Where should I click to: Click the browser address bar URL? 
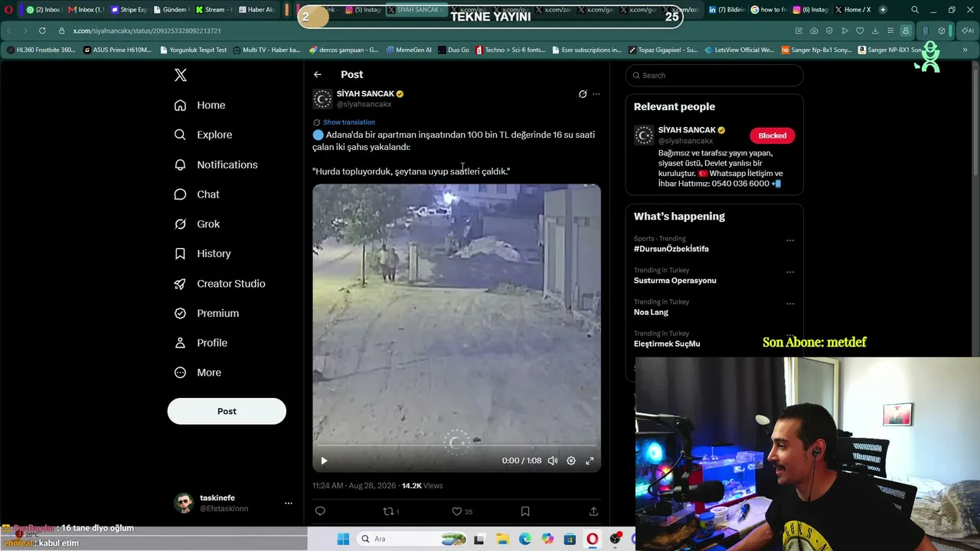pos(147,31)
